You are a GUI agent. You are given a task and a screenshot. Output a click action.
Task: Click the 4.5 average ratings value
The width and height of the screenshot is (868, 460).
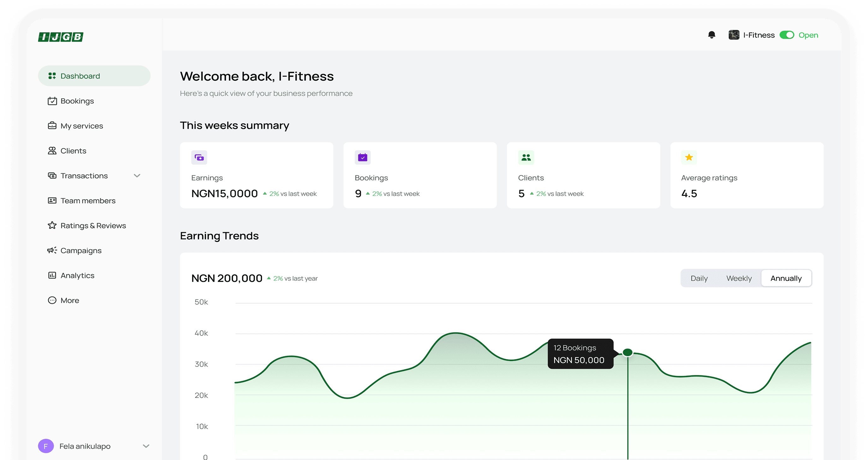coord(689,194)
